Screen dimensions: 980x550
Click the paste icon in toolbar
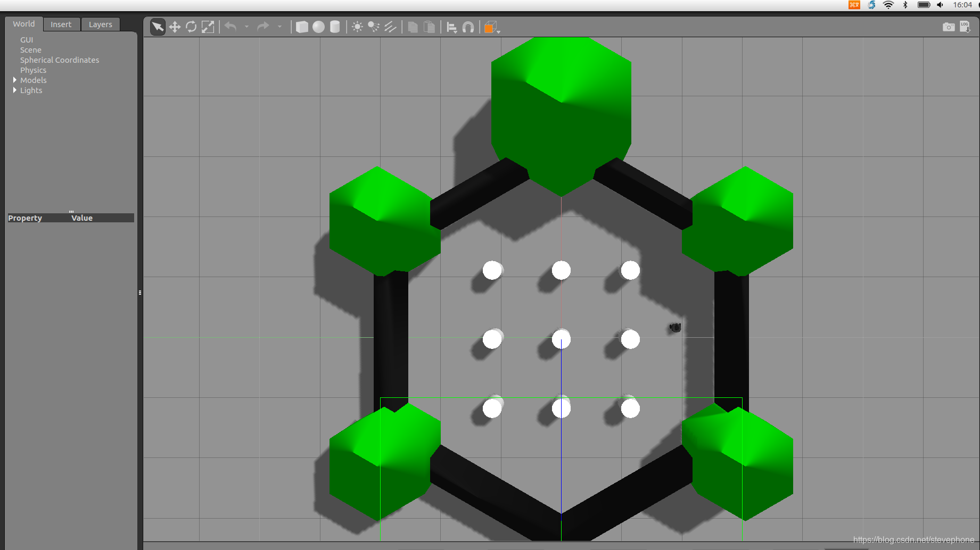click(x=429, y=27)
